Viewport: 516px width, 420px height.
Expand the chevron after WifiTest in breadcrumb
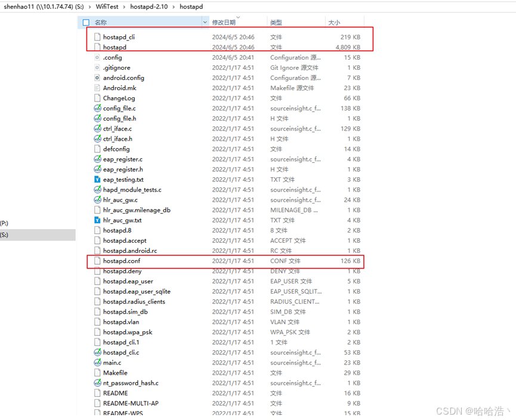pos(124,7)
